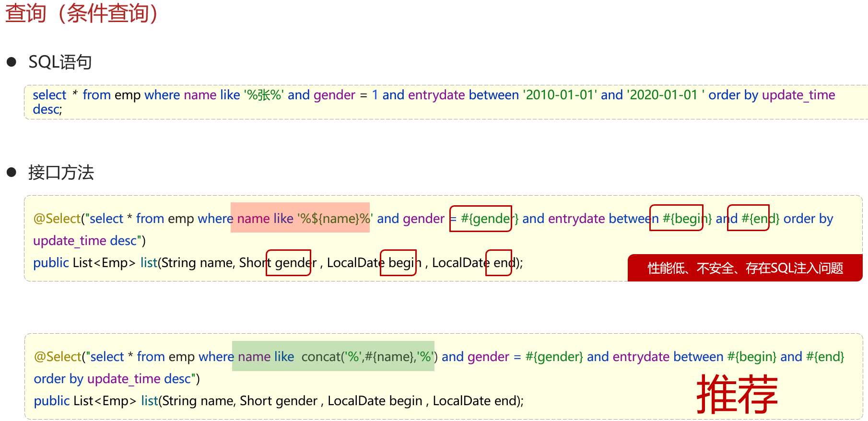This screenshot has height=421, width=868.
Task: Click the @Select annotation in the recommended block
Action: [x=58, y=357]
